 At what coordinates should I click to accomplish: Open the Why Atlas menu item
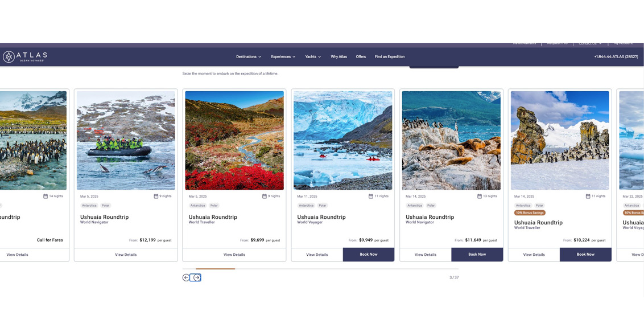(x=339, y=57)
